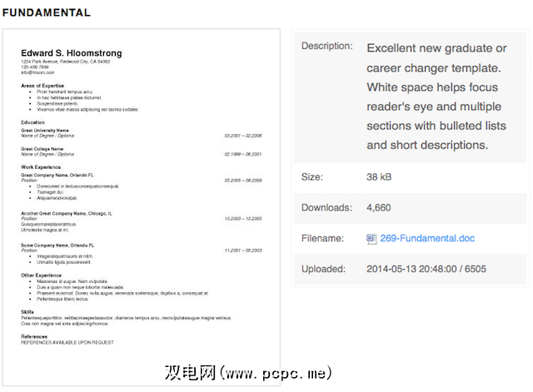
Task: Click the name Edward S. Hloomstrong
Action: point(71,53)
